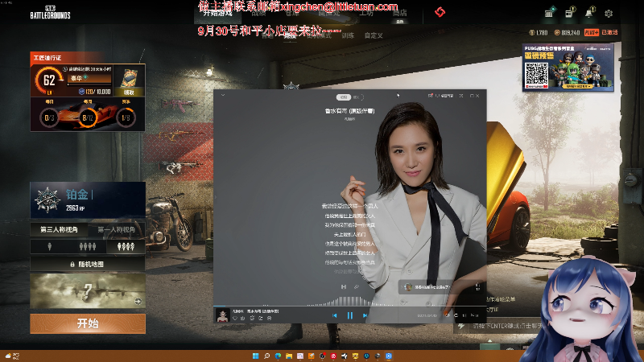Select the lyrics pill tab in player

(x=344, y=97)
